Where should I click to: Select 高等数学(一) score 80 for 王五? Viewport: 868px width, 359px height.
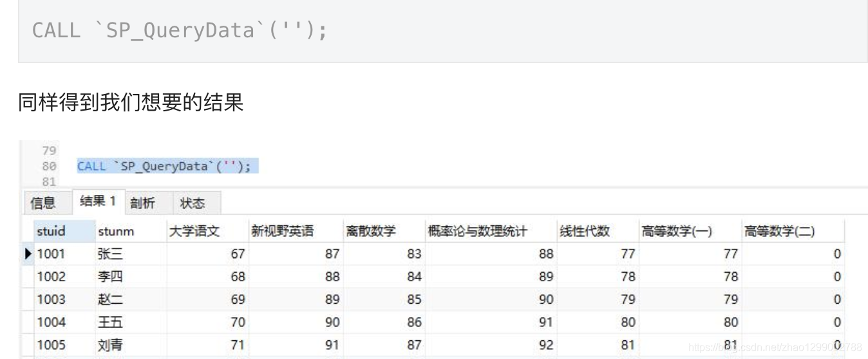tap(690, 322)
